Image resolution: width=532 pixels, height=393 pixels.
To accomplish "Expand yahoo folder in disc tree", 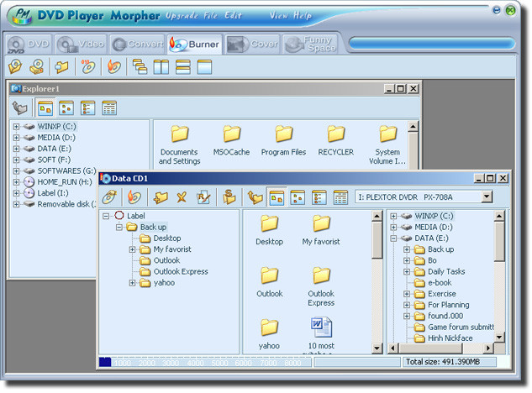I will (x=132, y=283).
